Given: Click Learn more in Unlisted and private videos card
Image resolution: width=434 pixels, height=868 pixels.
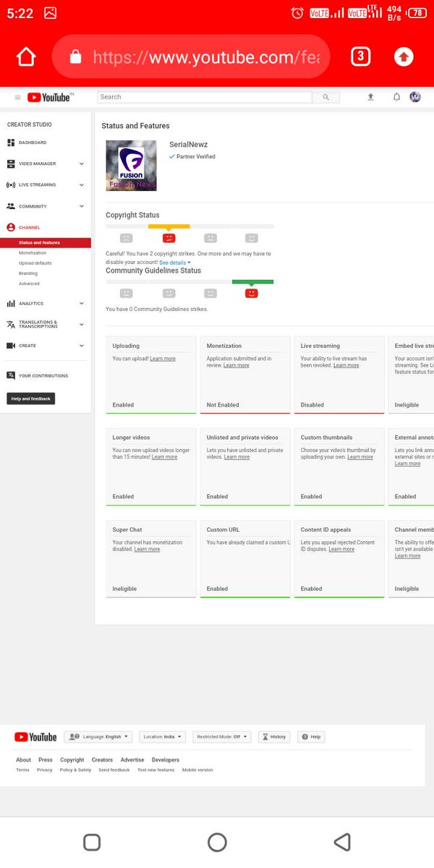Looking at the screenshot, I should 237,457.
